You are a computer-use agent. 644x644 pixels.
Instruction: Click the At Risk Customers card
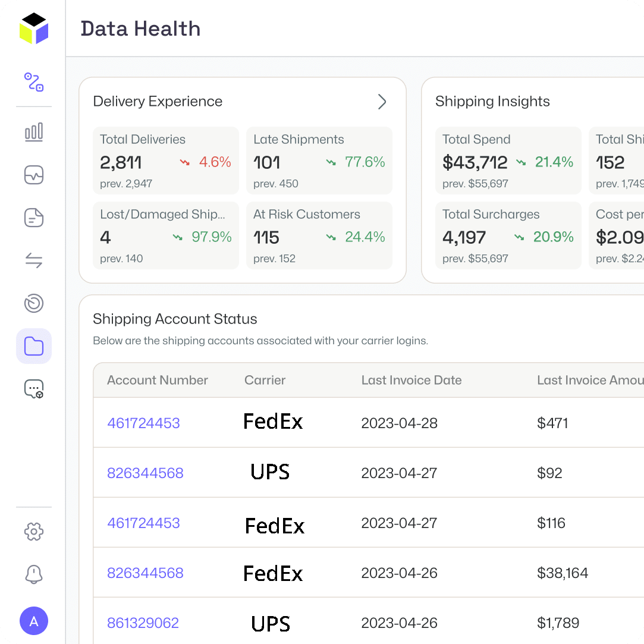point(319,235)
